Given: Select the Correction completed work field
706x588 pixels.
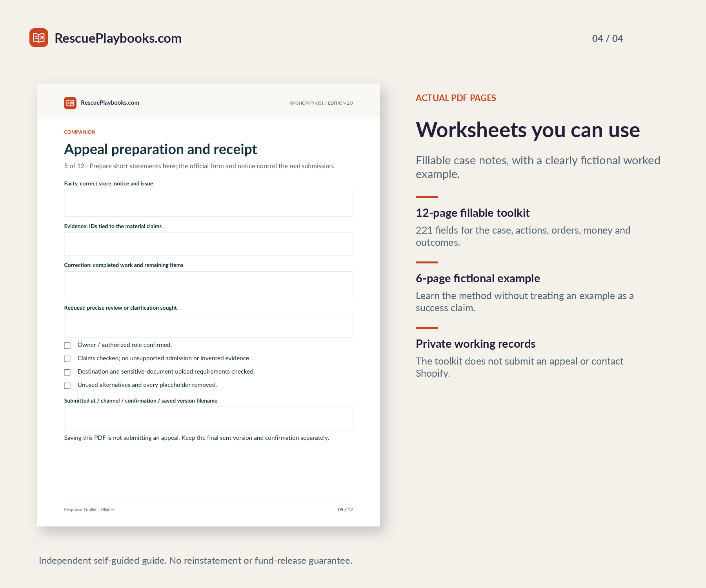Looking at the screenshot, I should (208, 285).
